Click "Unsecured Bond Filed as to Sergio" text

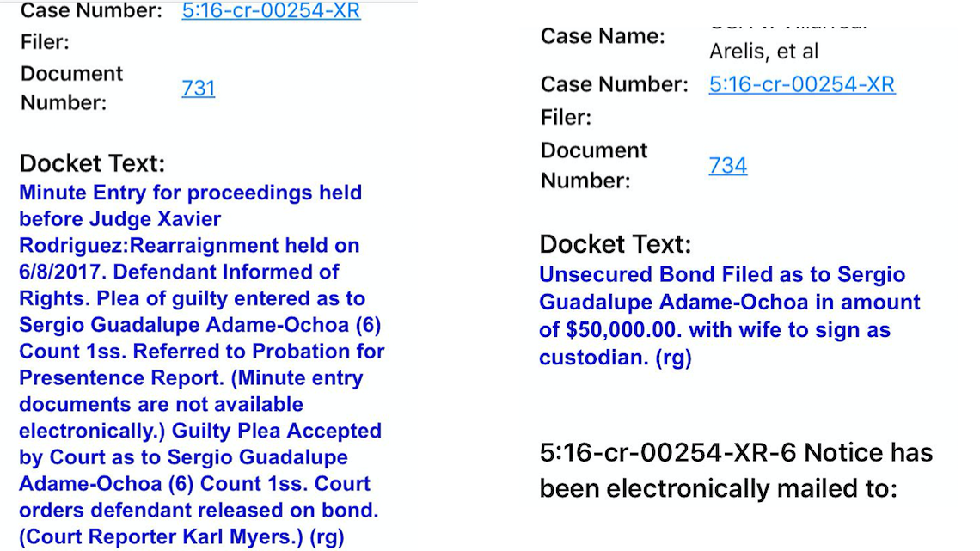click(722, 275)
